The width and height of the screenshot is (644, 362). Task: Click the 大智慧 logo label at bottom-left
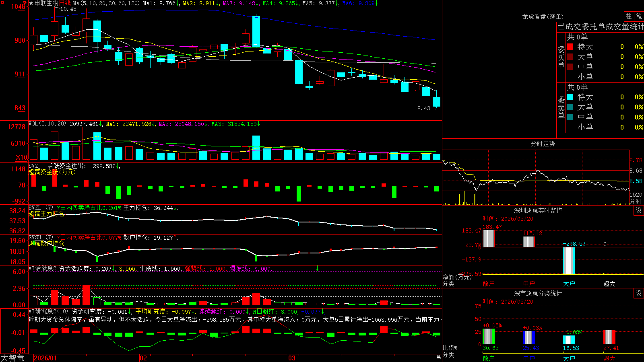pyautogui.click(x=12, y=358)
